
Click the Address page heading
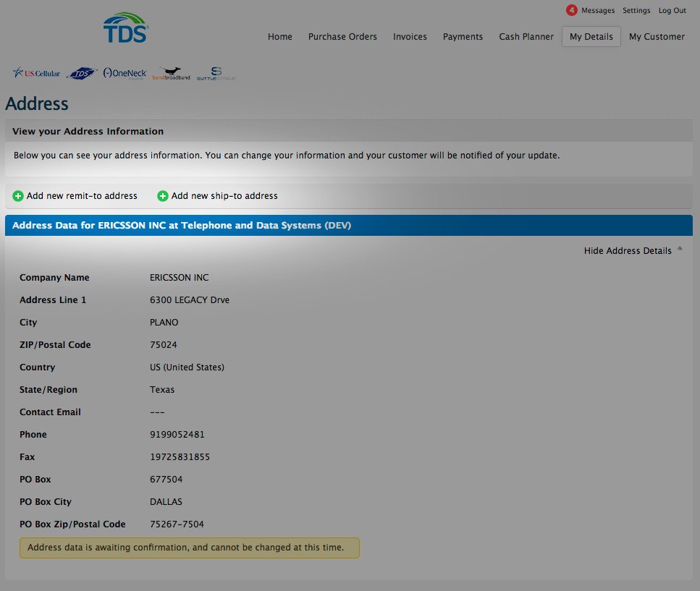tap(37, 104)
